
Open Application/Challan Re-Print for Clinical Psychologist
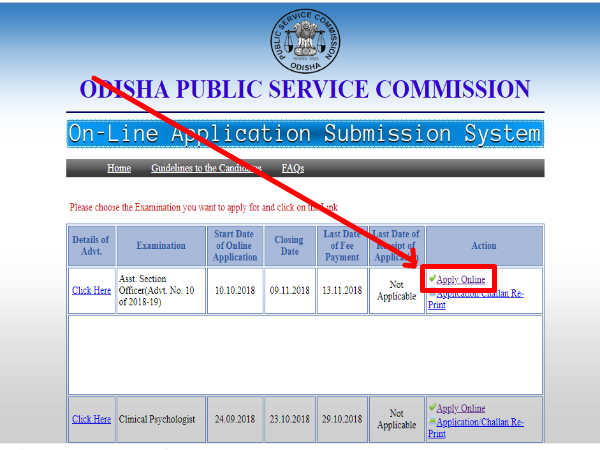[476, 427]
